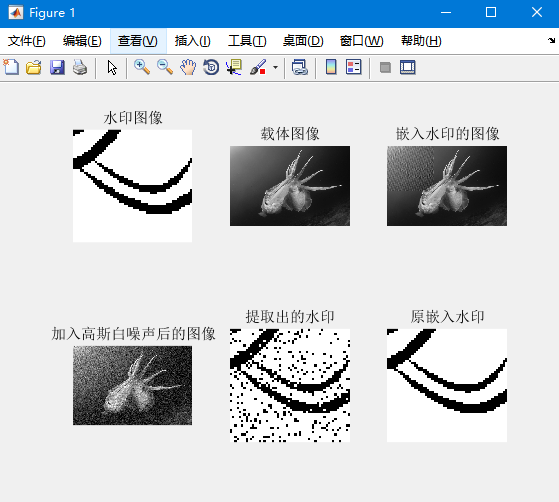The height and width of the screenshot is (502, 559).
Task: Click the Show Plot Tools and Dock icon
Action: pyautogui.click(x=408, y=67)
